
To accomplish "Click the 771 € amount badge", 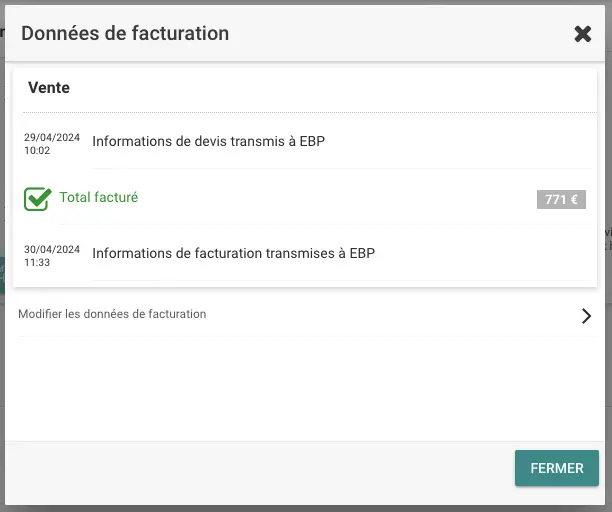I will coord(561,199).
